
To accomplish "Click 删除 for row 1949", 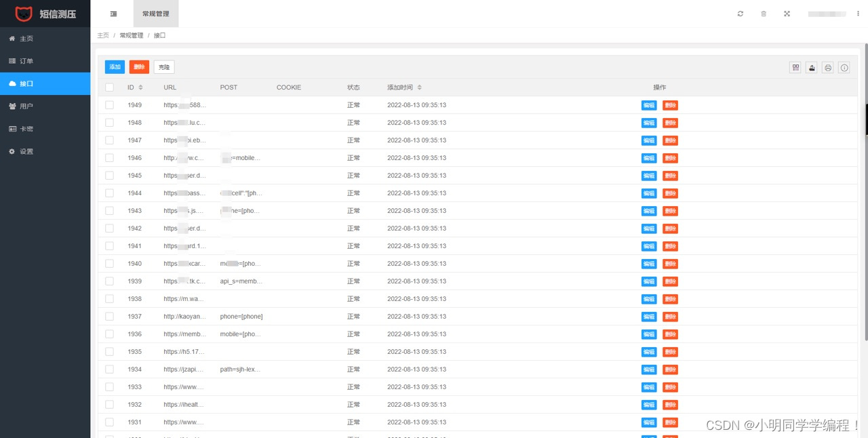I will [x=670, y=105].
